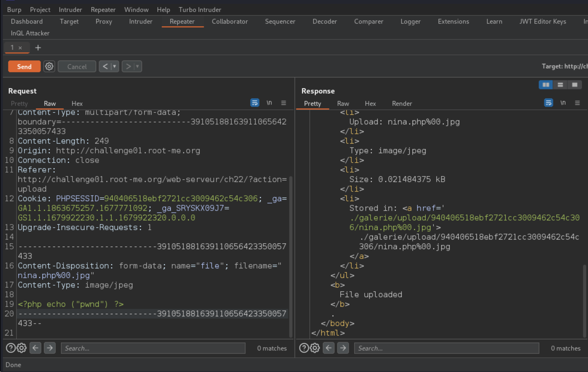Screen dimensions: 588x372
Task: Switch Response view to Raw
Action: pos(343,104)
